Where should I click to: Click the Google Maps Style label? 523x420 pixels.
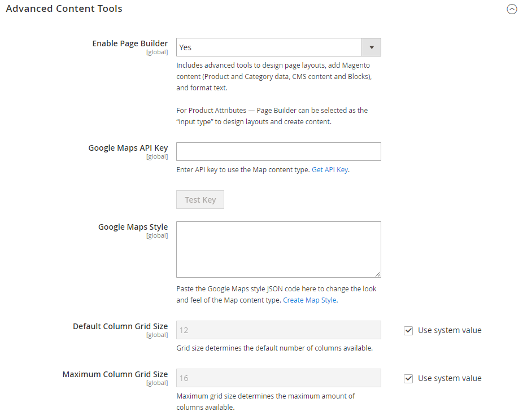[133, 227]
